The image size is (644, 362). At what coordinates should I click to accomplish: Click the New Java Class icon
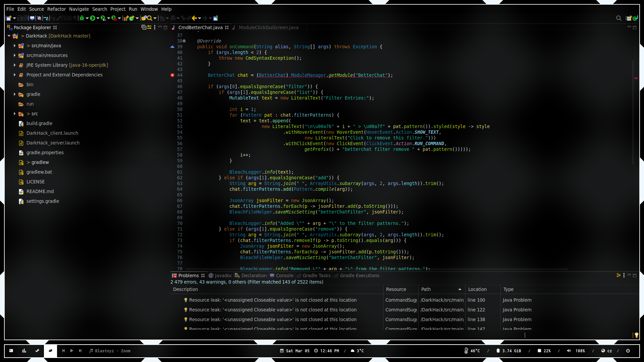click(x=132, y=18)
